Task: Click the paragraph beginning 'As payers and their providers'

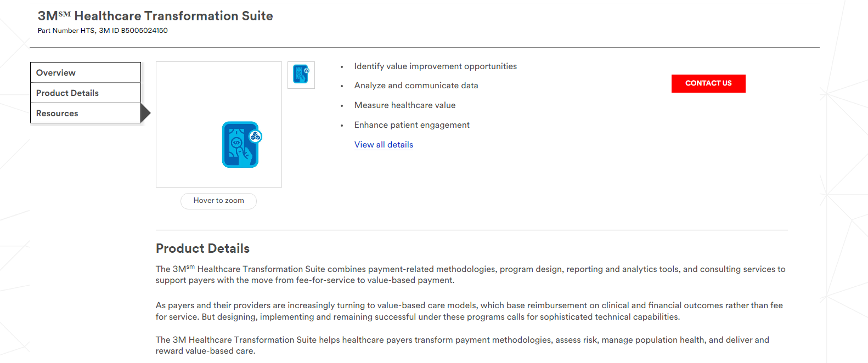Action: point(469,311)
